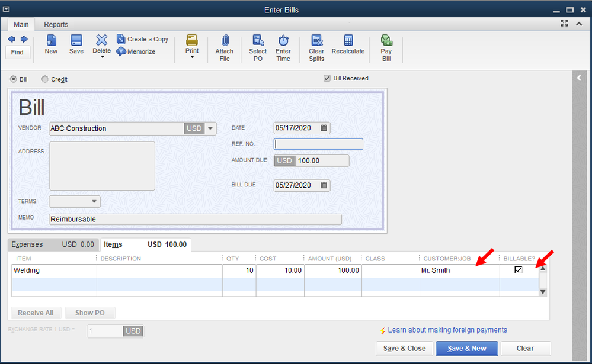Expand the vendor name dropdown arrow
Viewport: 592px width, 364px height.
[210, 128]
